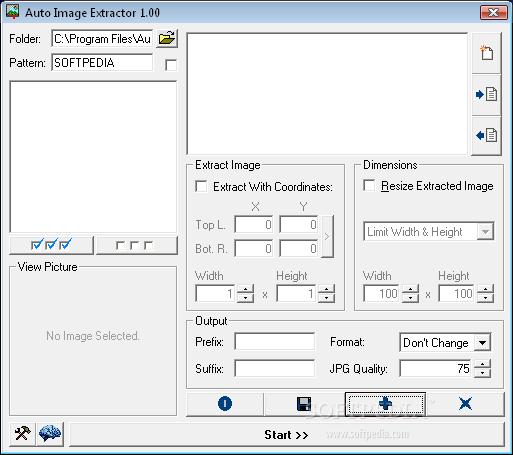The image size is (513, 455).
Task: Decrease Dimensions Width with down arrow
Action: pos(410,298)
